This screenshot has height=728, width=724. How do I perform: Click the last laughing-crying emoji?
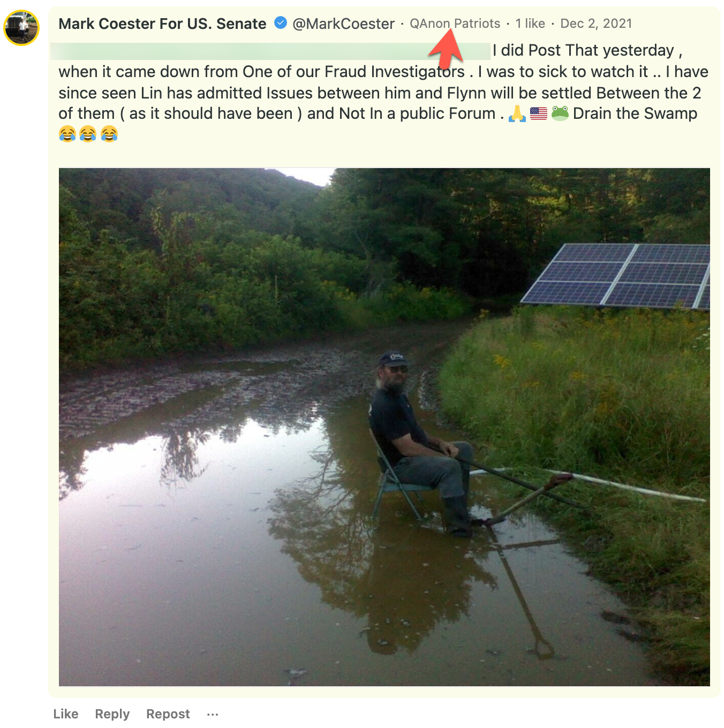(x=109, y=134)
